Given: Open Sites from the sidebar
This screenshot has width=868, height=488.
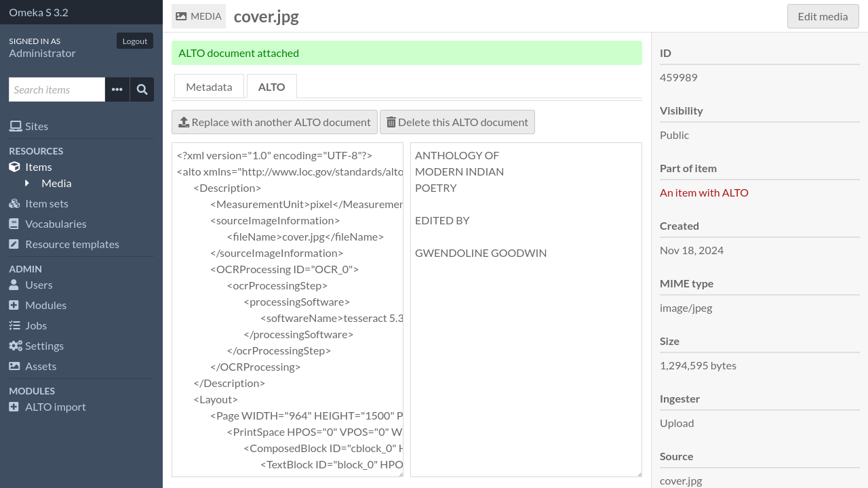Looking at the screenshot, I should pos(37,126).
